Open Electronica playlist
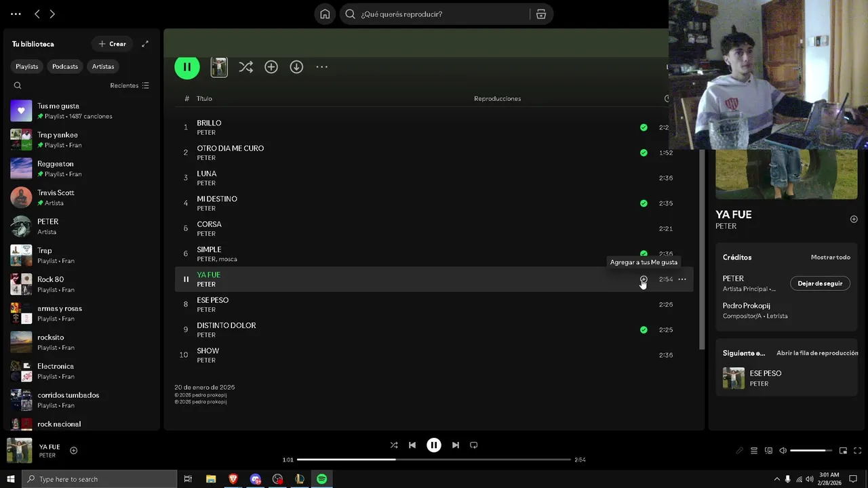Screen dimensions: 868x488 [x=81, y=371]
